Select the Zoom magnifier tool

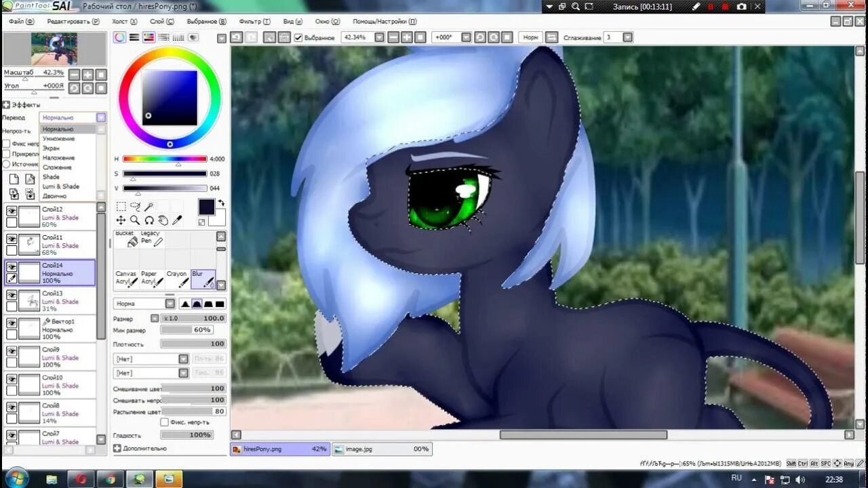coord(135,220)
